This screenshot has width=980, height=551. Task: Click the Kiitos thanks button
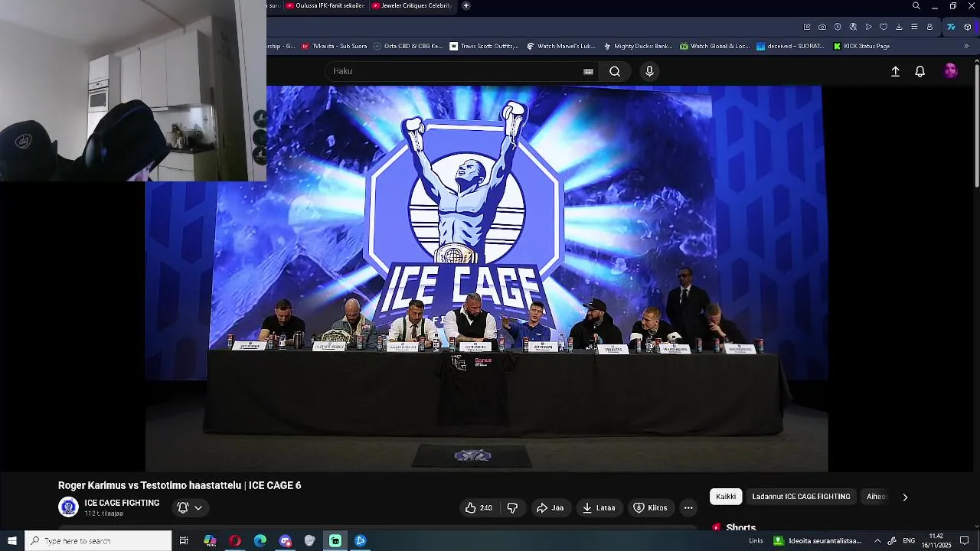(650, 507)
